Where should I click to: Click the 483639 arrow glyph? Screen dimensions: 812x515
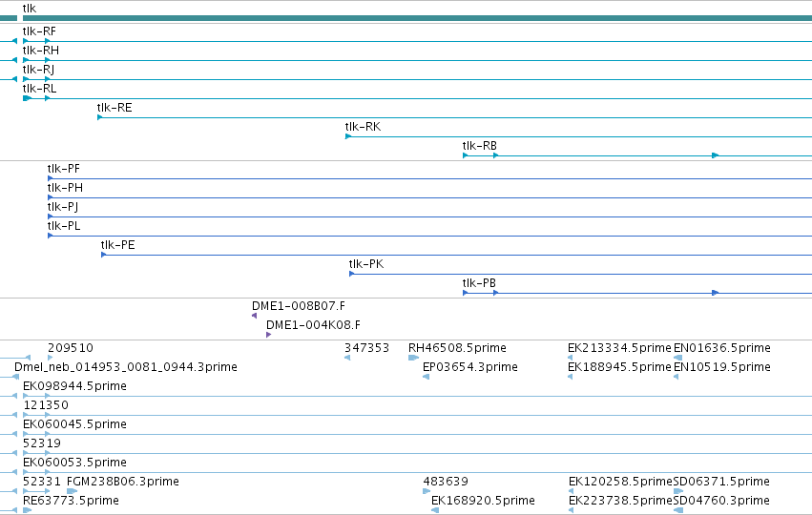(x=427, y=491)
